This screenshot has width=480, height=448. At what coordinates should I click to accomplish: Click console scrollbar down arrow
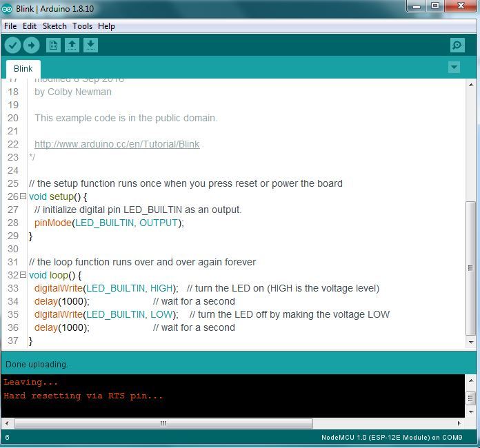[x=471, y=411]
